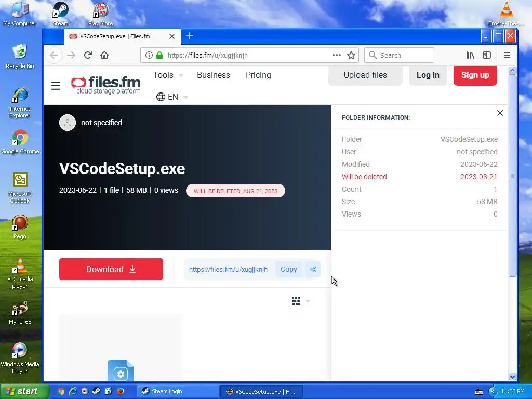The width and height of the screenshot is (532, 399).
Task: Close the Folder Information panel
Action: (500, 113)
